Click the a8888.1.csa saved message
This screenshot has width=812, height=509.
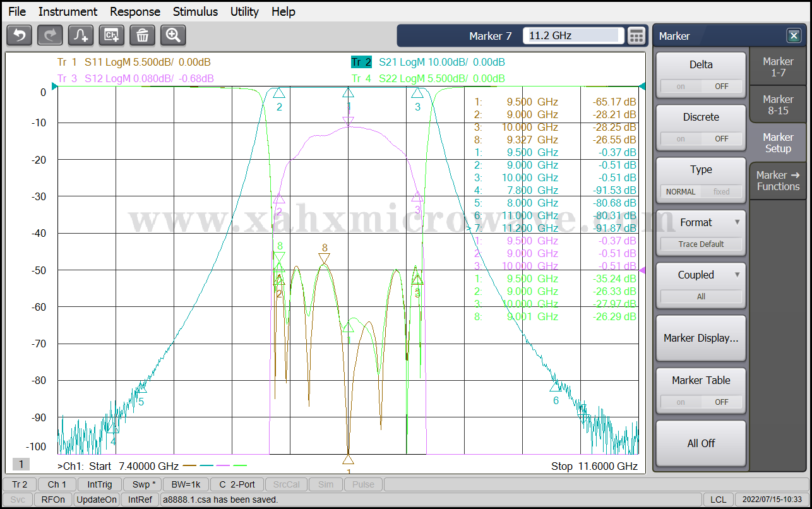point(220,500)
